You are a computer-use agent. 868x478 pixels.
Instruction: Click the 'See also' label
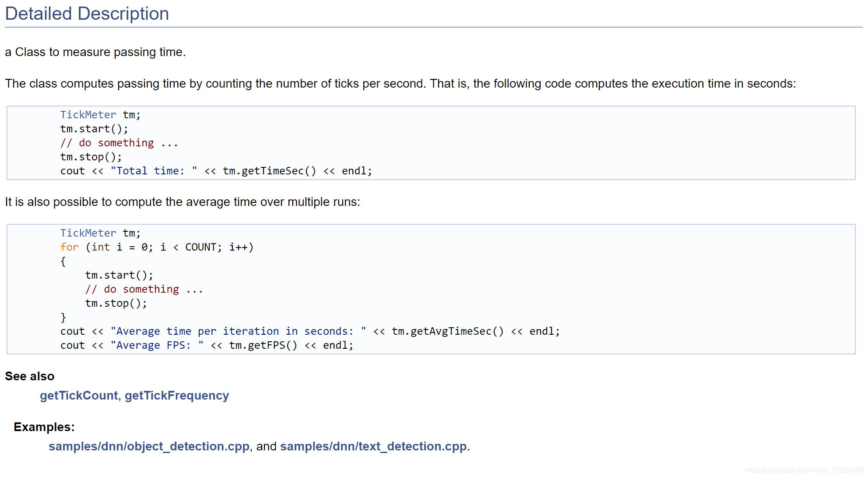coord(30,376)
